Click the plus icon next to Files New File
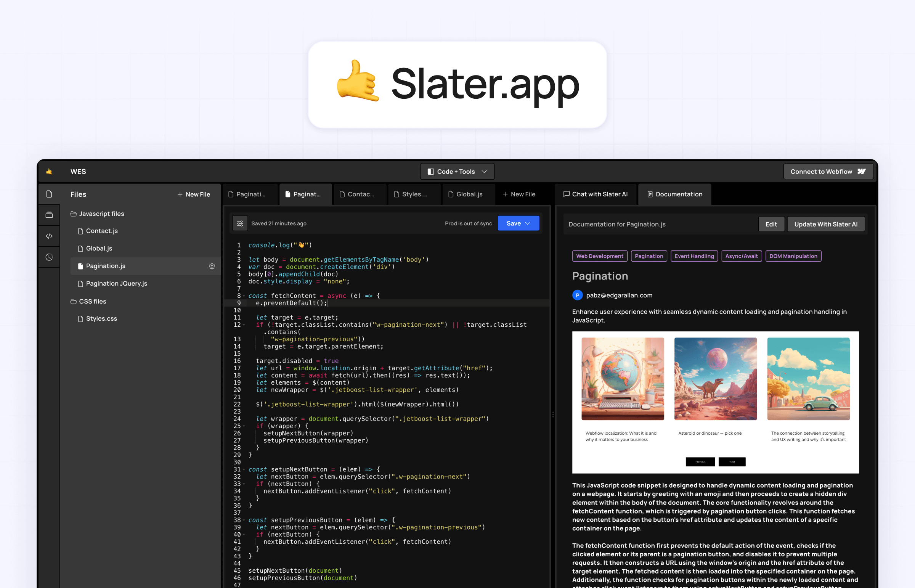This screenshot has height=588, width=915. [x=180, y=194]
